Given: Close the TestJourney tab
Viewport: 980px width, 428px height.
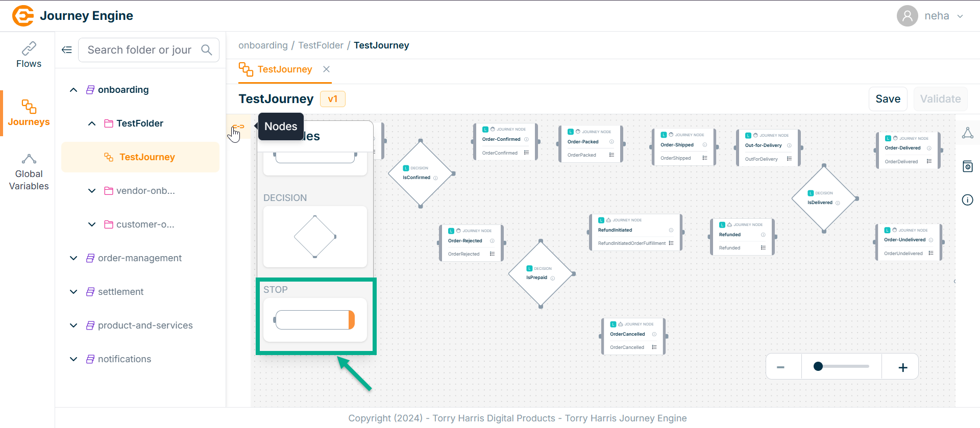Looking at the screenshot, I should 326,69.
